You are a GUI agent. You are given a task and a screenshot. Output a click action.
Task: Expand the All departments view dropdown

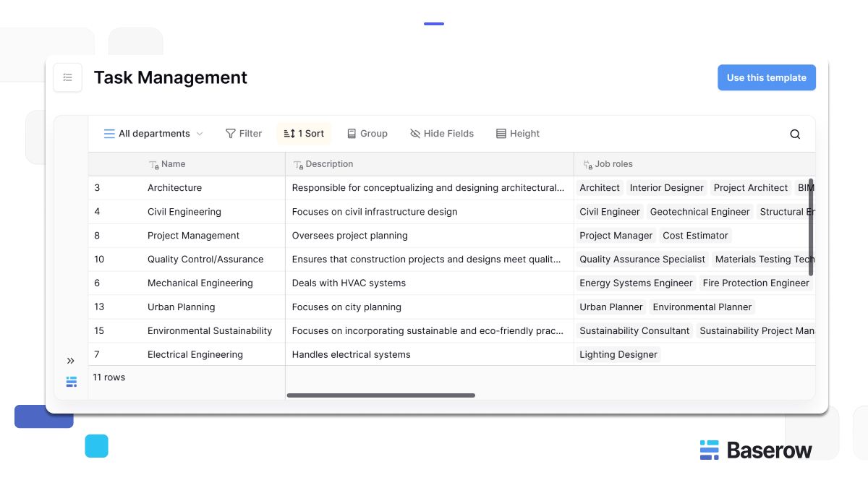click(x=153, y=133)
